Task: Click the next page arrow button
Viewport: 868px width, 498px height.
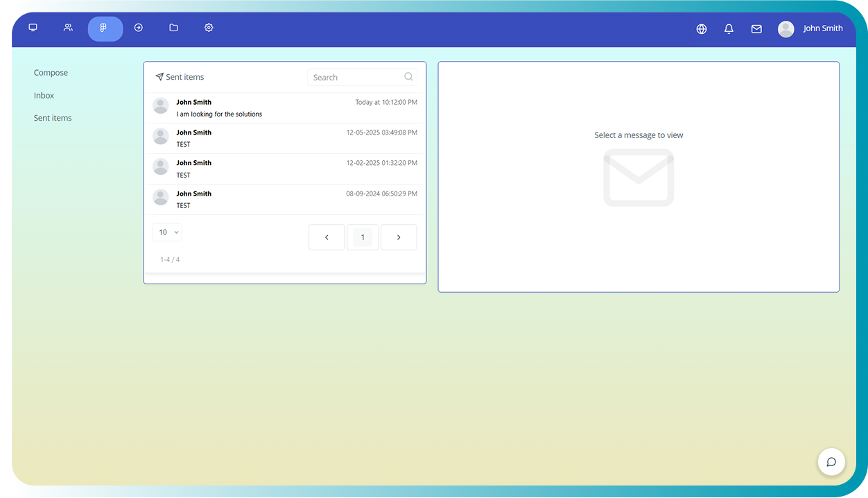Action: [399, 237]
